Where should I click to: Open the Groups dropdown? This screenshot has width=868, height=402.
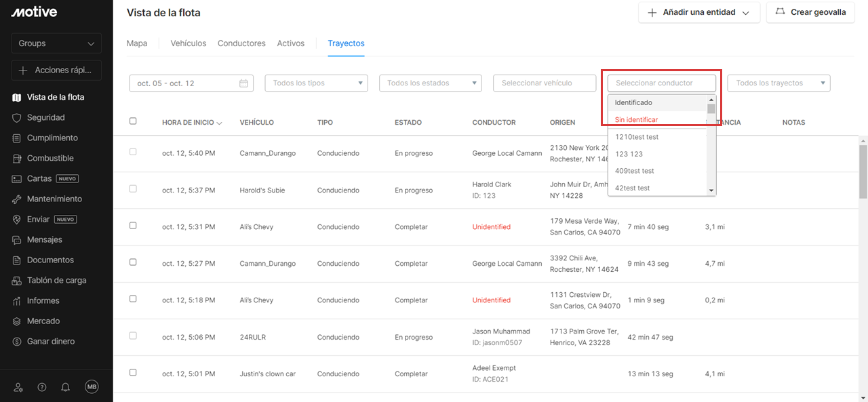tap(56, 43)
